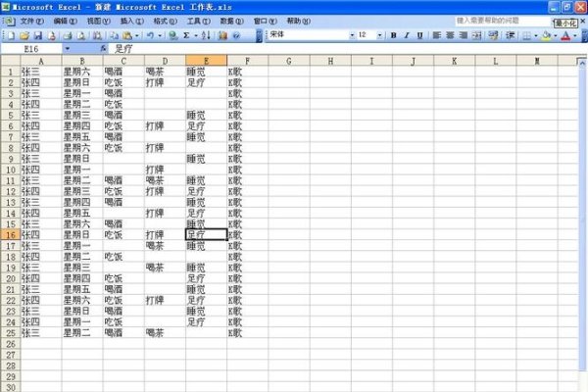Image resolution: width=588 pixels, height=392 pixels.
Task: Select row 1 header
Action: point(11,72)
